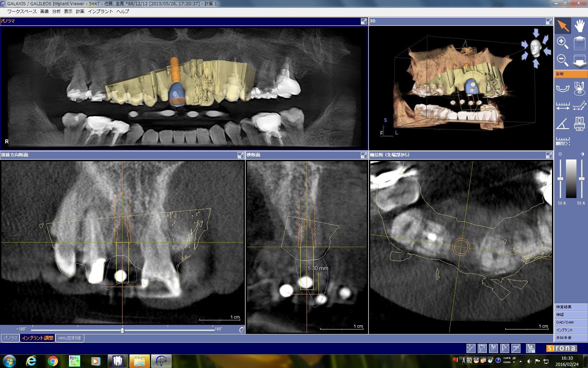Viewport: 588px width, 368px height.
Task: Click the rotation reset icon beside 180° slider
Action: (241, 329)
